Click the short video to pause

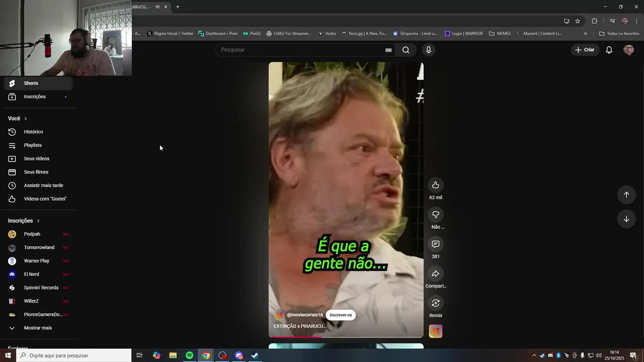(346, 200)
